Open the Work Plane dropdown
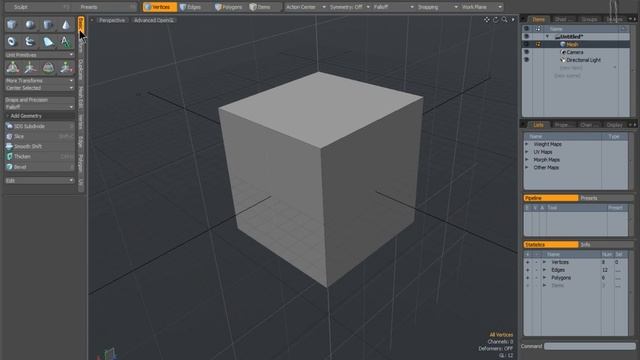 (482, 7)
